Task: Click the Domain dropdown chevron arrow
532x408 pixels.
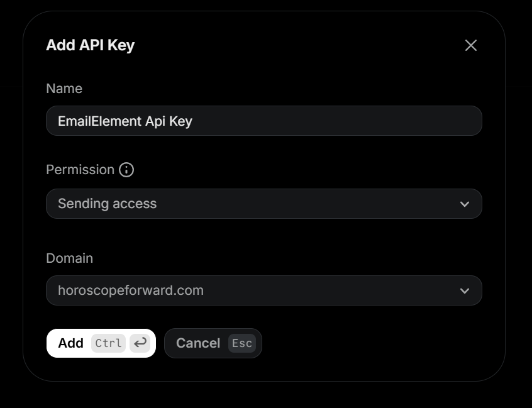Action: click(465, 290)
